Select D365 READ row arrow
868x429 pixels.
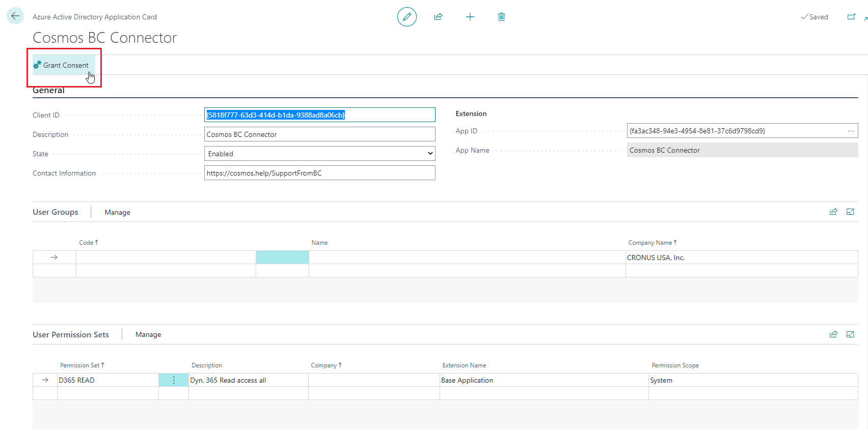[x=45, y=380]
